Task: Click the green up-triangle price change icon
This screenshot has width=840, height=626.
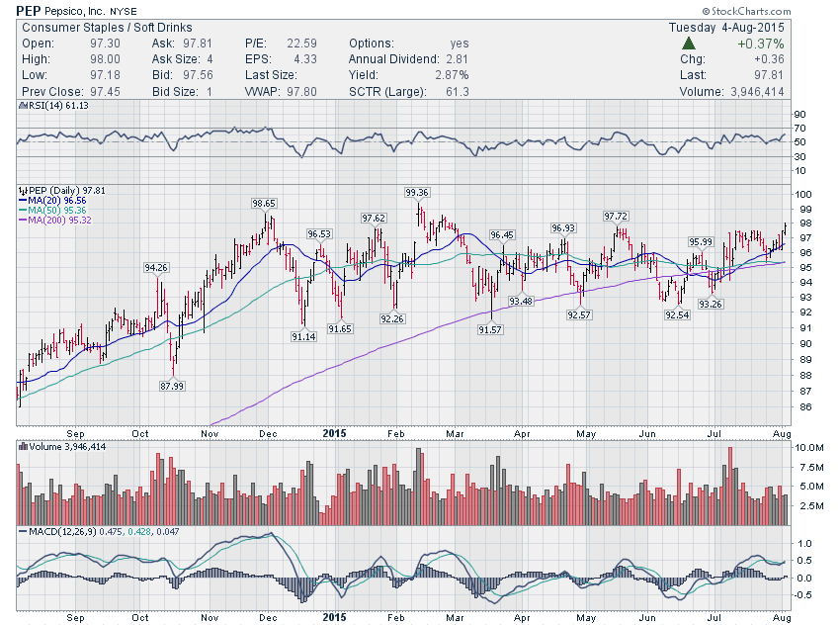Action: coord(689,44)
